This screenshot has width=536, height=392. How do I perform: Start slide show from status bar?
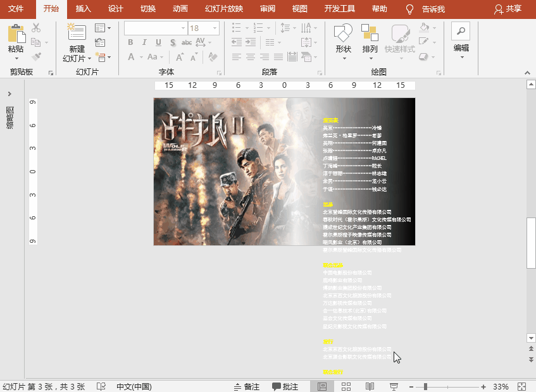[394, 386]
